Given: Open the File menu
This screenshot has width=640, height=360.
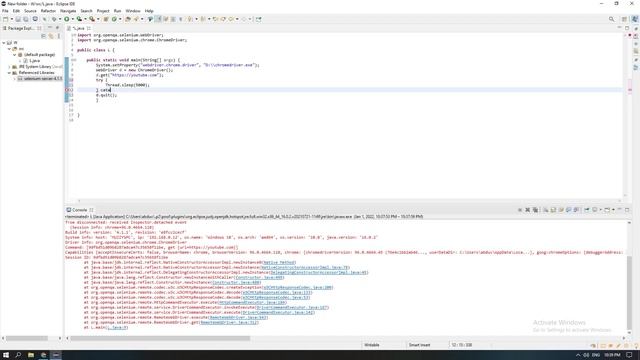Looking at the screenshot, I should pyautogui.click(x=5, y=11).
